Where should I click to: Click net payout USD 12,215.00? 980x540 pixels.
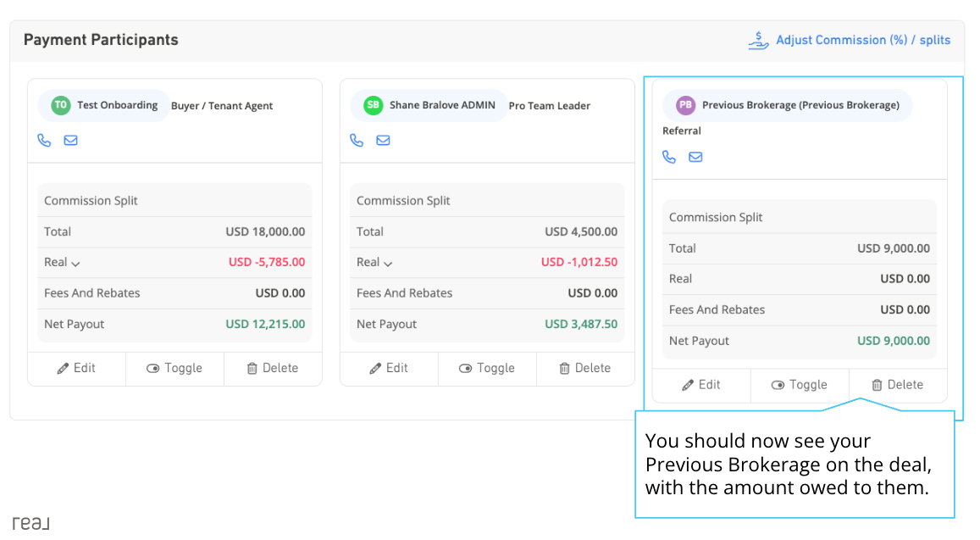click(265, 324)
